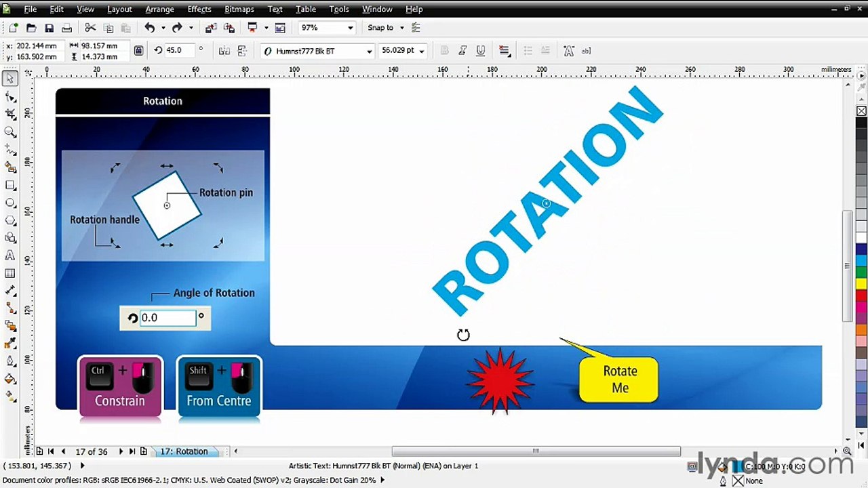Open Character Formatting icon

568,51
